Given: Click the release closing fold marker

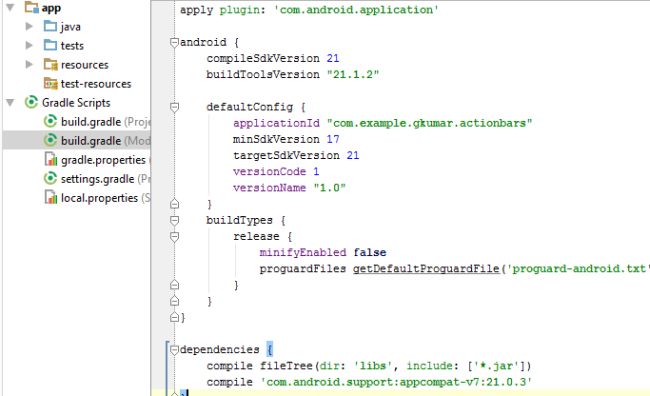Looking at the screenshot, I should 175,284.
